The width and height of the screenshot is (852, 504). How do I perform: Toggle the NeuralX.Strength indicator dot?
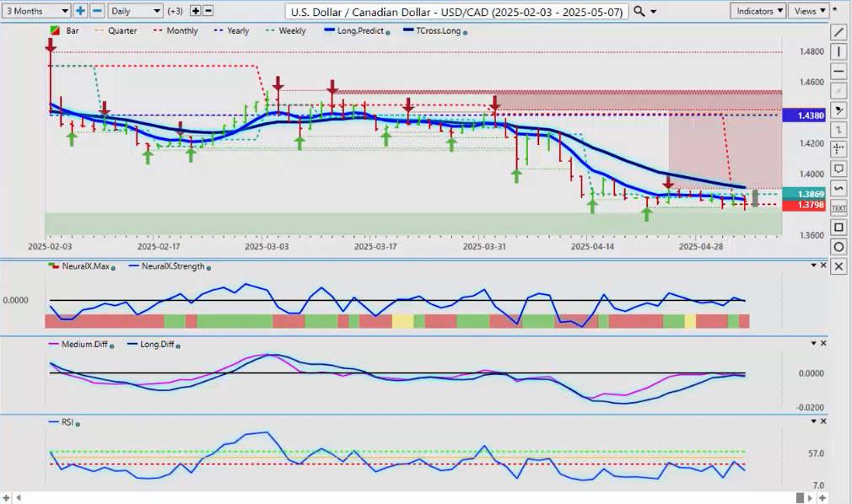coord(208,267)
